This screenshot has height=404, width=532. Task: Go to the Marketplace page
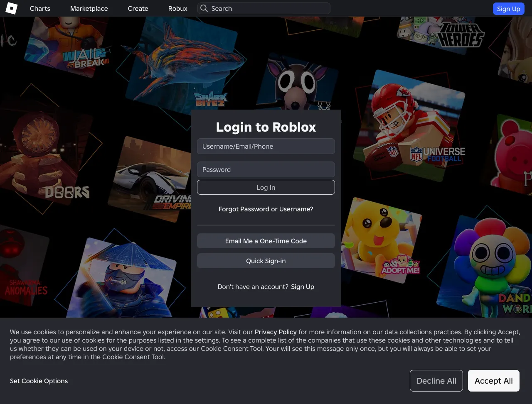pyautogui.click(x=89, y=8)
